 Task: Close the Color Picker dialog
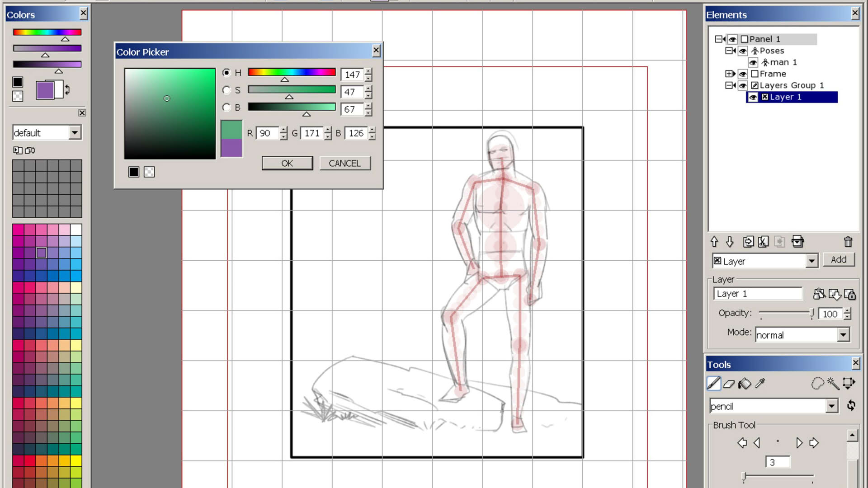click(x=376, y=51)
